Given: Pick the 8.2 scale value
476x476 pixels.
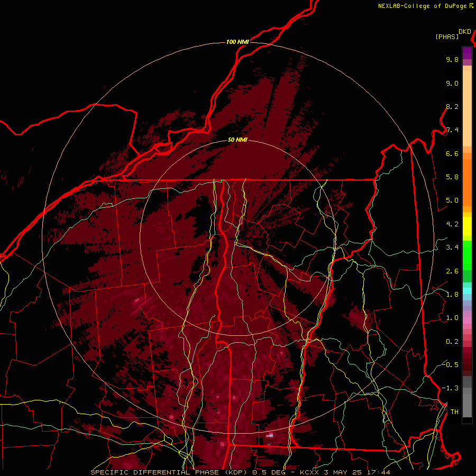Looking at the screenshot, I should (x=452, y=106).
